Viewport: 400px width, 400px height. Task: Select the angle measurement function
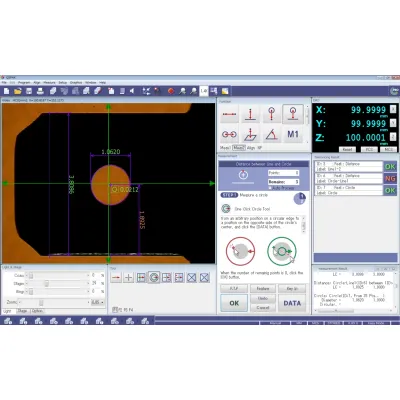tap(272, 134)
